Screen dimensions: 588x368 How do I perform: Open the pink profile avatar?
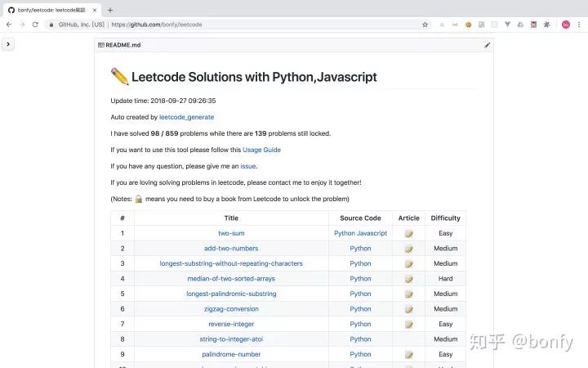(x=566, y=25)
